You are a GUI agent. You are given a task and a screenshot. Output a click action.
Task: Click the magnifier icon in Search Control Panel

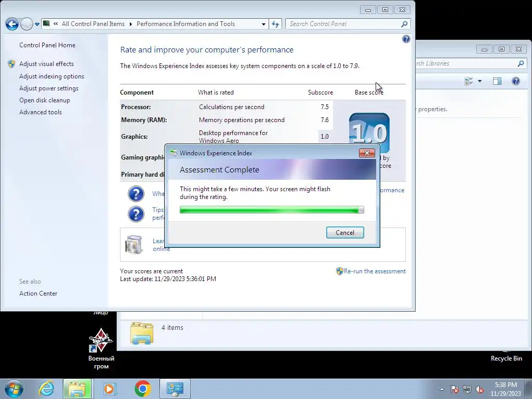pyautogui.click(x=404, y=24)
